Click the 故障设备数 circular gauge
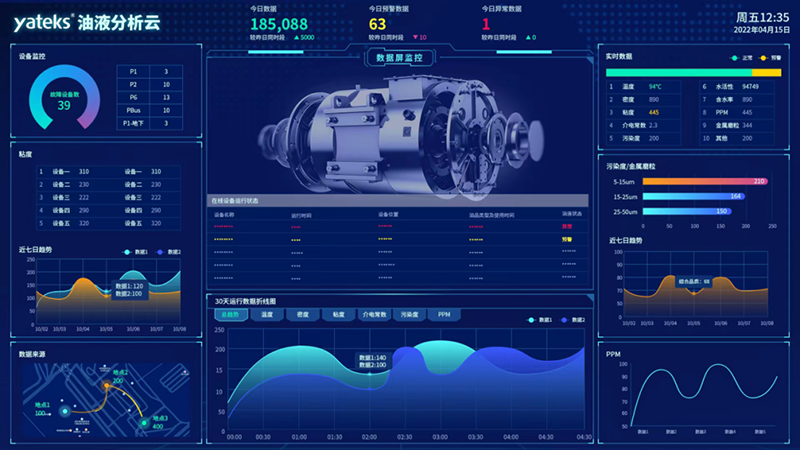Screen dimensions: 800x450 point(63,100)
